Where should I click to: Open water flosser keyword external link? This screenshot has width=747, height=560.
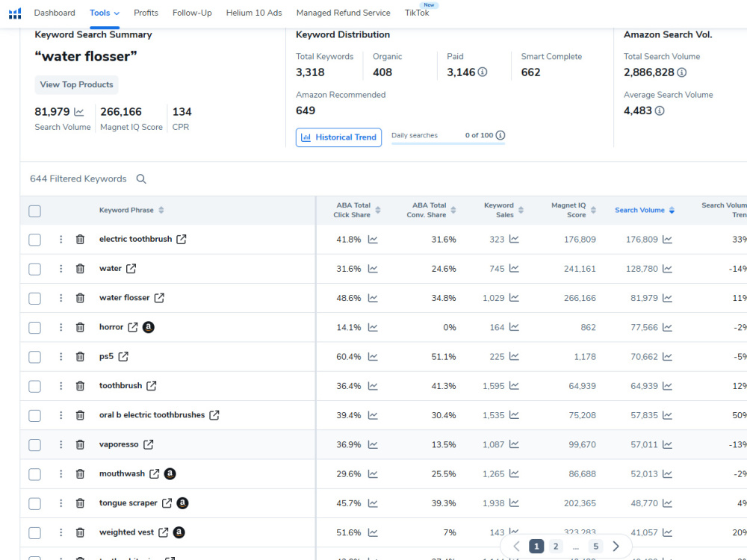pyautogui.click(x=159, y=298)
